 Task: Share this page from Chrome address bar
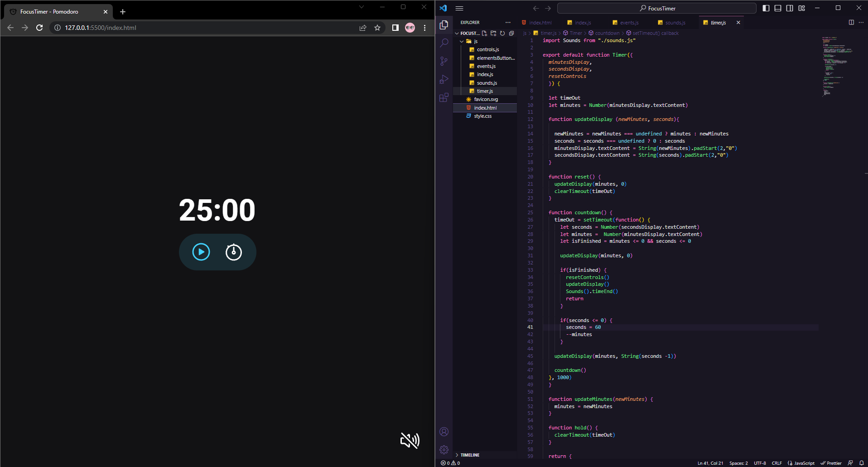363,28
